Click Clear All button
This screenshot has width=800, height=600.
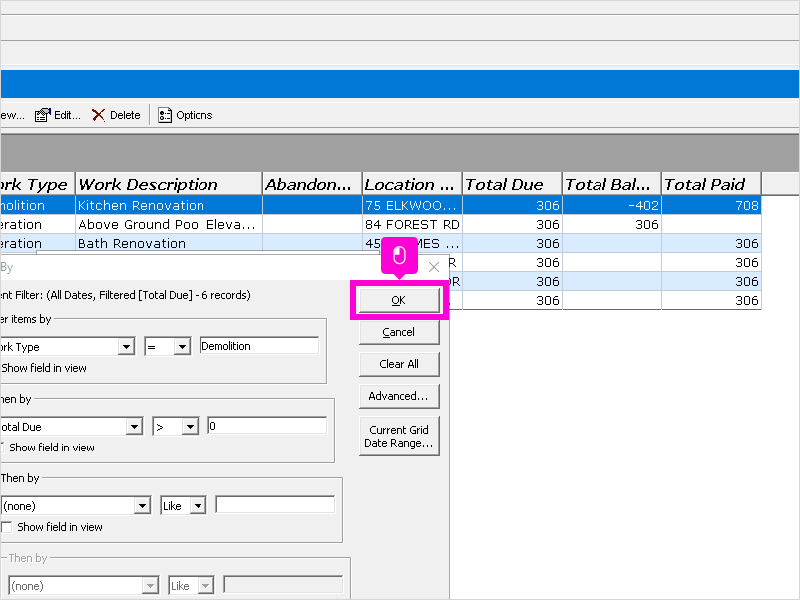[x=399, y=364]
